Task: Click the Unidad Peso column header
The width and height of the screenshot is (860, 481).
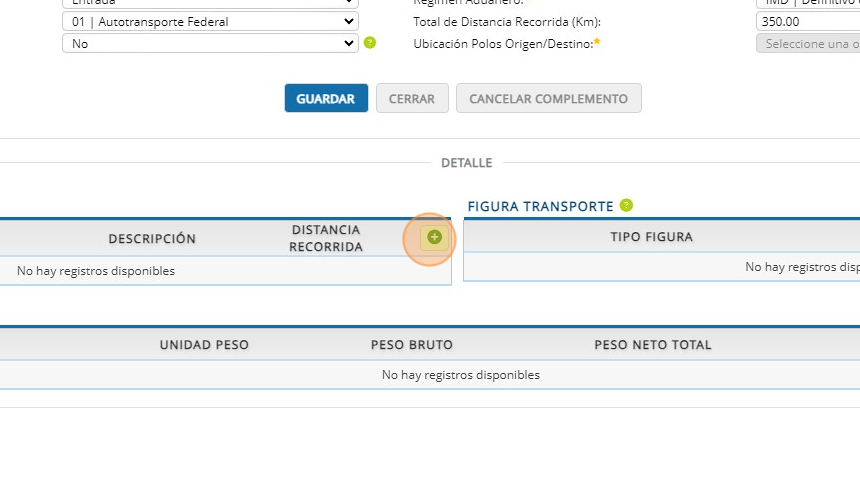Action: (204, 345)
